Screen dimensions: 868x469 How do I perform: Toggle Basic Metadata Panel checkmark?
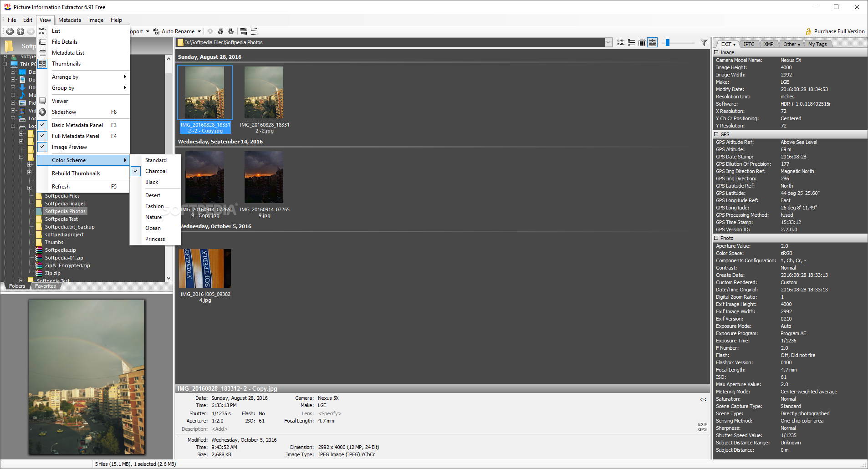pos(42,125)
